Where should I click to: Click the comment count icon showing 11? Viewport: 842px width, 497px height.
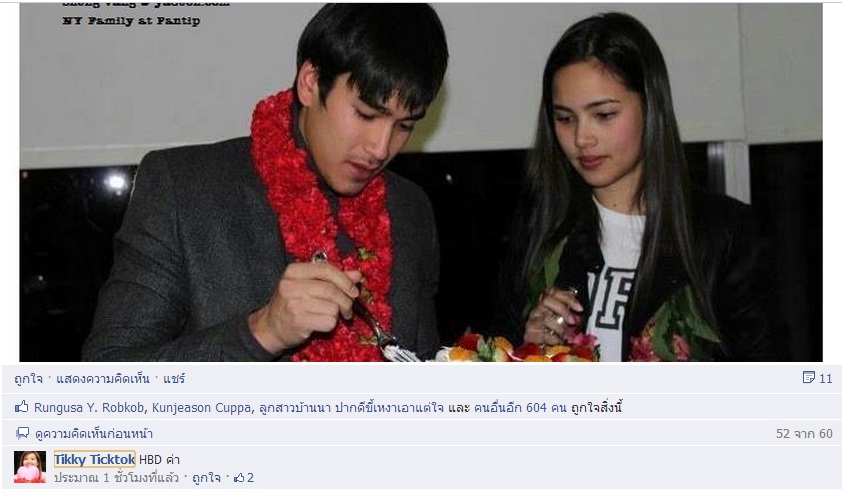click(x=809, y=377)
